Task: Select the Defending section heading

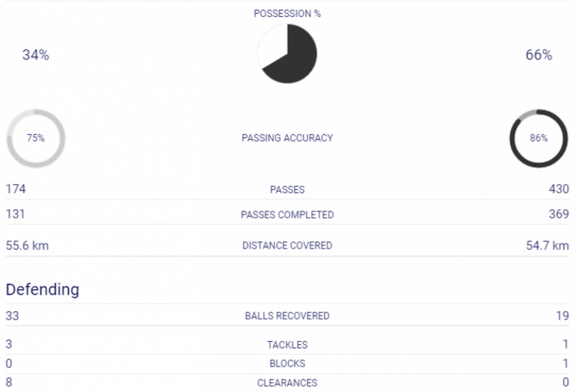Action: pyautogui.click(x=42, y=289)
